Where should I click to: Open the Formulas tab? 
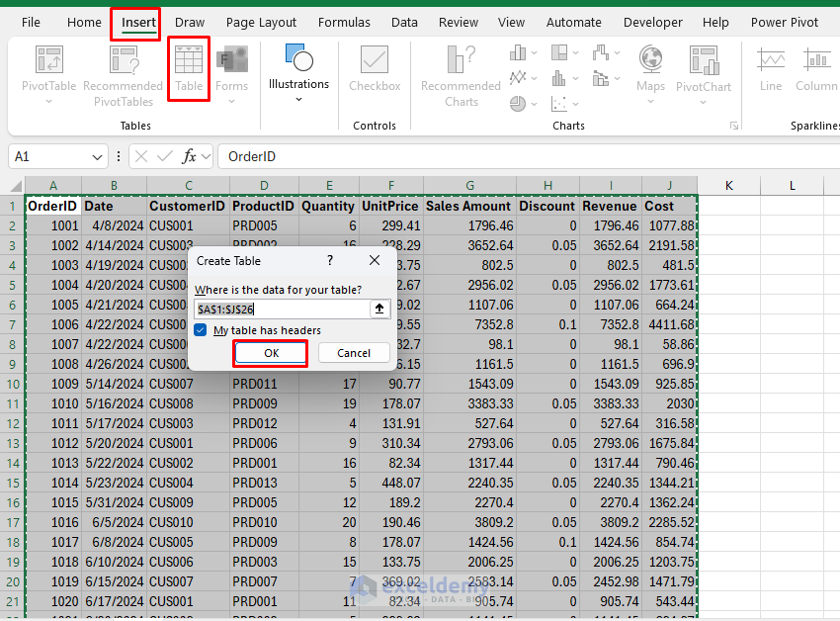(x=344, y=22)
